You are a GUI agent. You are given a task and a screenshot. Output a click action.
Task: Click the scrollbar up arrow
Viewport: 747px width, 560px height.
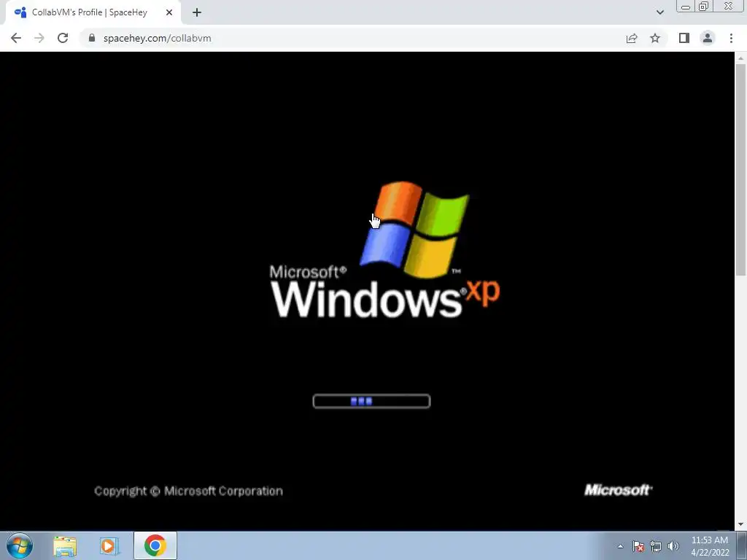[740, 58]
